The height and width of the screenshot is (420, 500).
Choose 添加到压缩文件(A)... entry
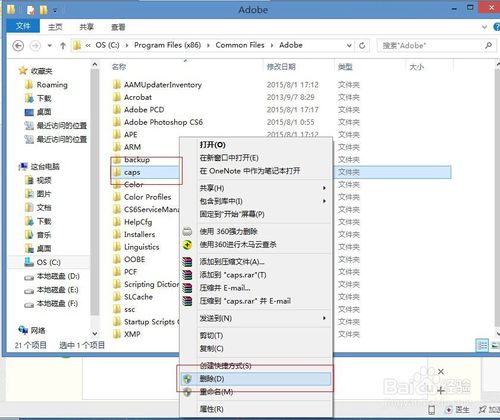[256, 262]
